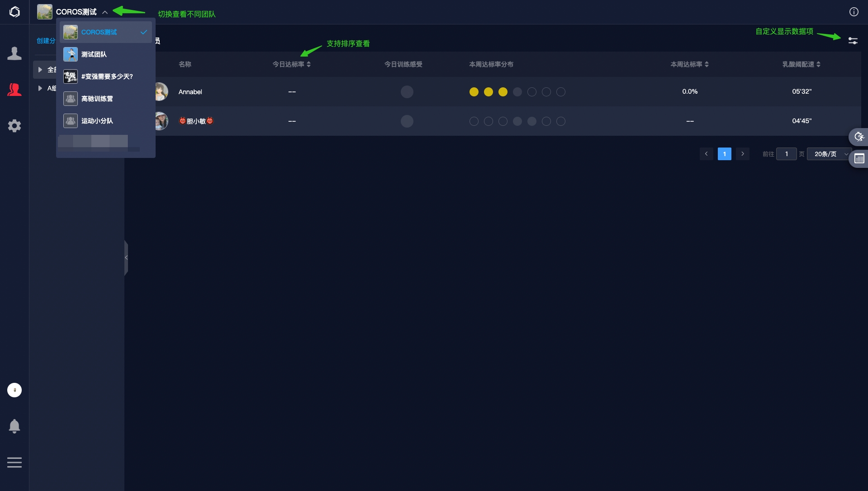Open the hamburger menu at bottom left

[14, 462]
